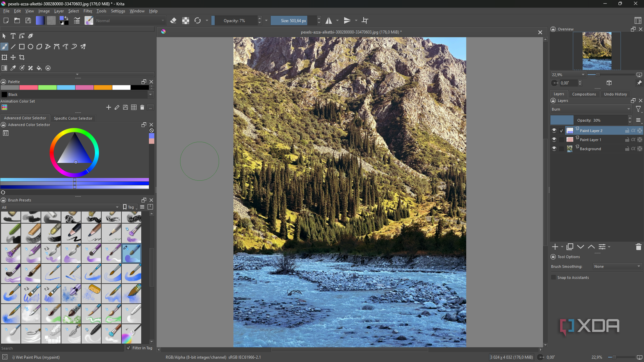Open the Burn layer blend mode dropdown
Screen dimensions: 644x362
tap(591, 109)
